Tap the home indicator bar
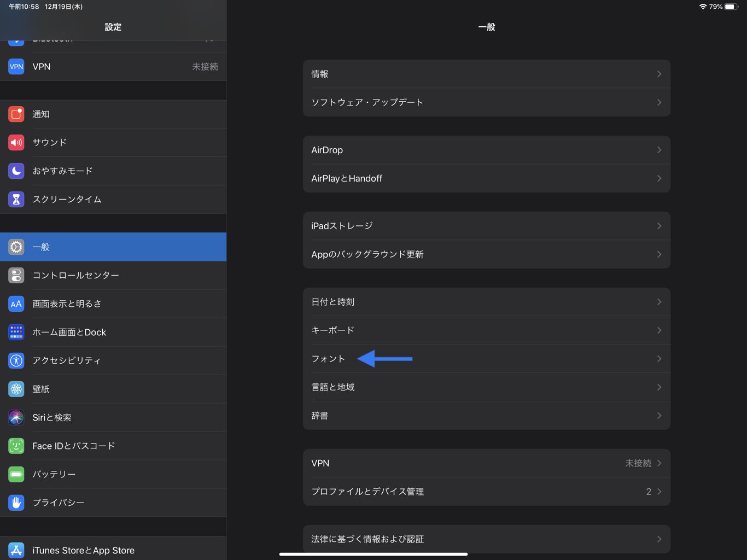The width and height of the screenshot is (747, 560). point(373,554)
